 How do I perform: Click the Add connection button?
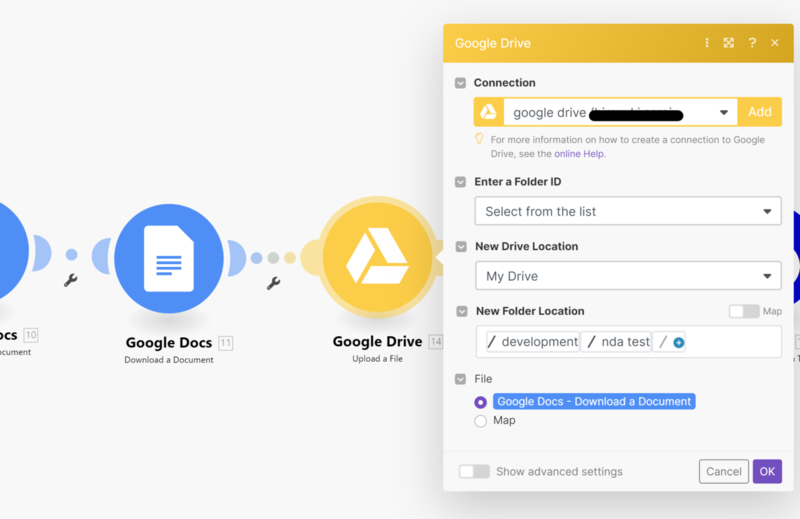click(x=759, y=112)
